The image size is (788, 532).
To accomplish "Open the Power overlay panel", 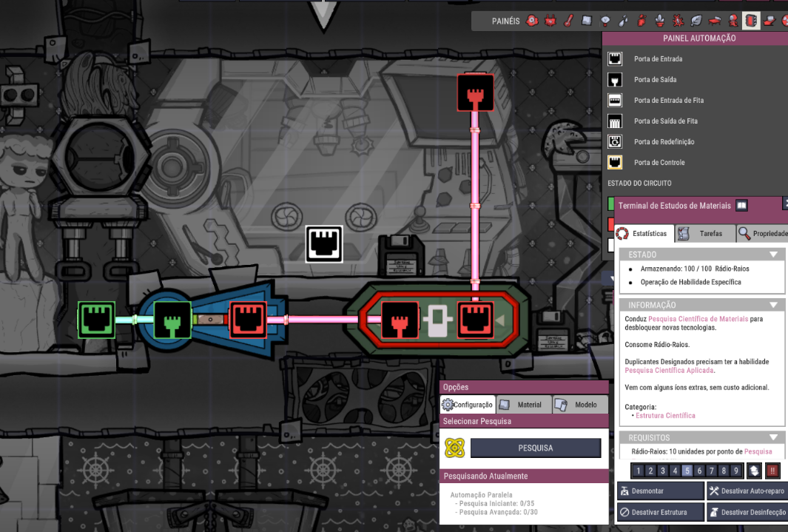I will pyautogui.click(x=550, y=21).
